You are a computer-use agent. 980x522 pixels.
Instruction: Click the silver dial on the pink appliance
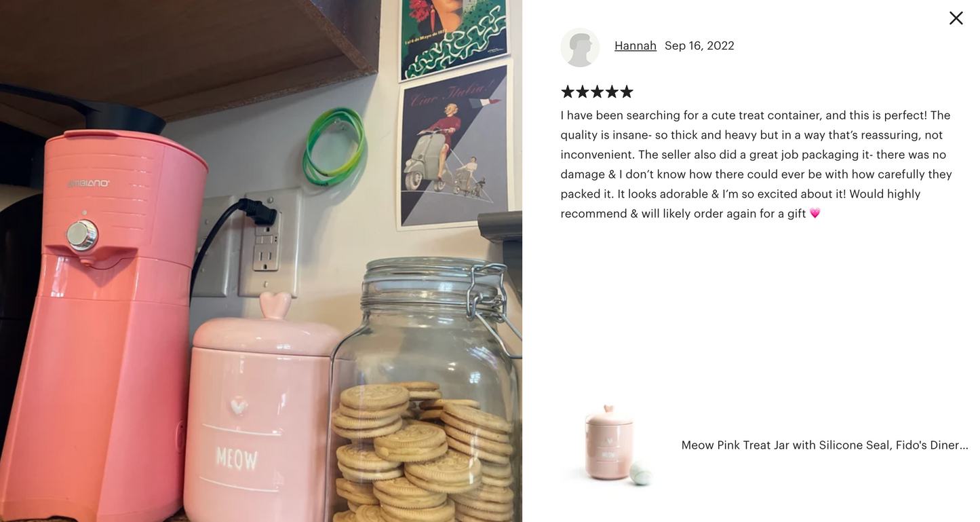pyautogui.click(x=82, y=235)
